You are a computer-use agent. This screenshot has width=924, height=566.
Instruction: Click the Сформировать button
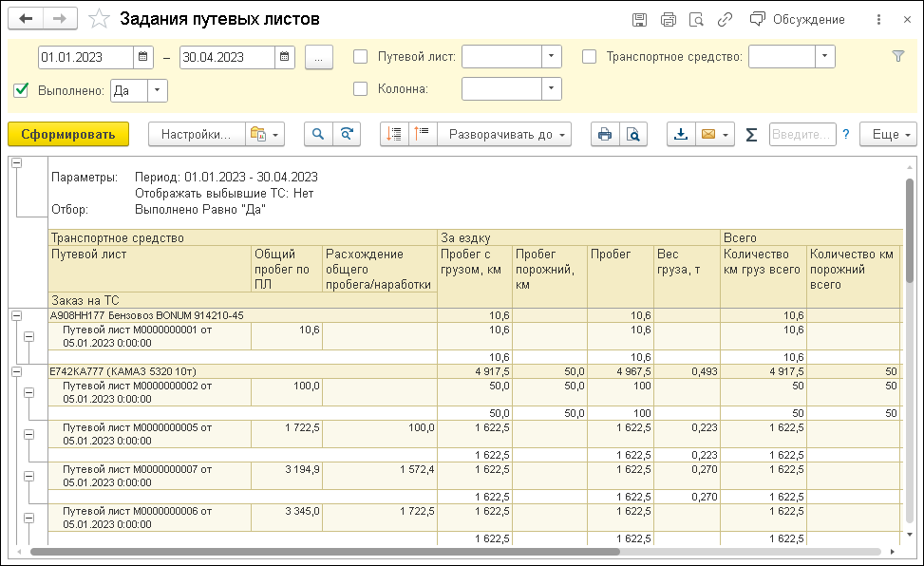pos(68,135)
